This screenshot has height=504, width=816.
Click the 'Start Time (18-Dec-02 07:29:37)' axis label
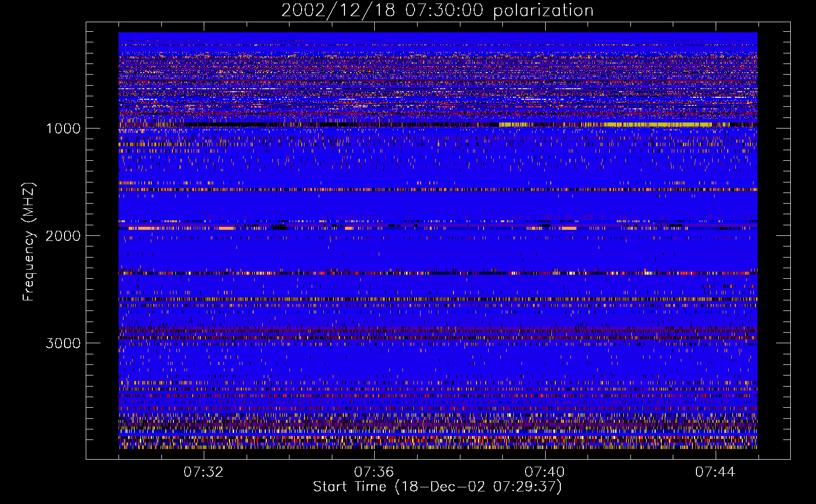[x=437, y=487]
